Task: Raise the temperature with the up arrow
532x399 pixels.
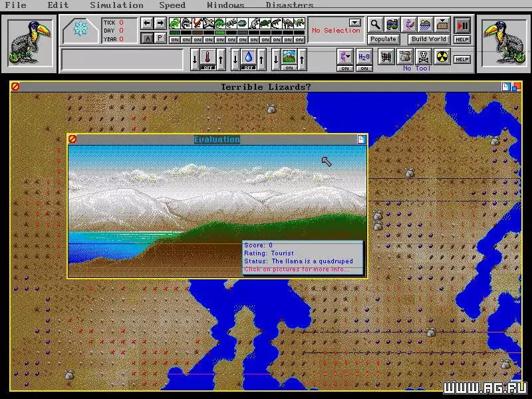Action: coord(221,59)
